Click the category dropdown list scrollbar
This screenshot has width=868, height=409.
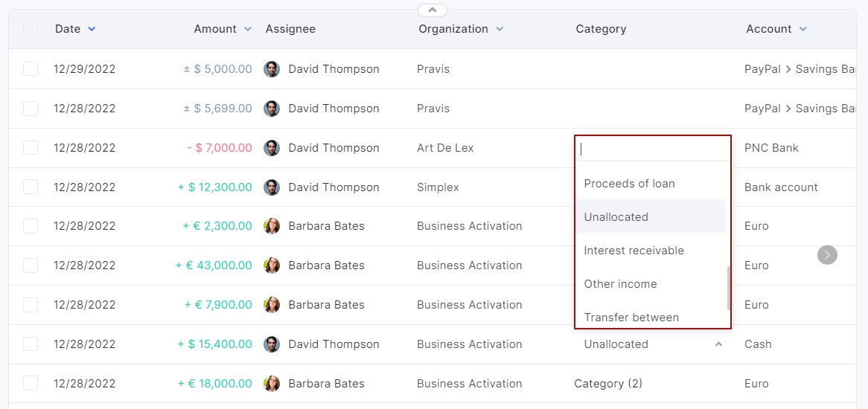coord(728,288)
